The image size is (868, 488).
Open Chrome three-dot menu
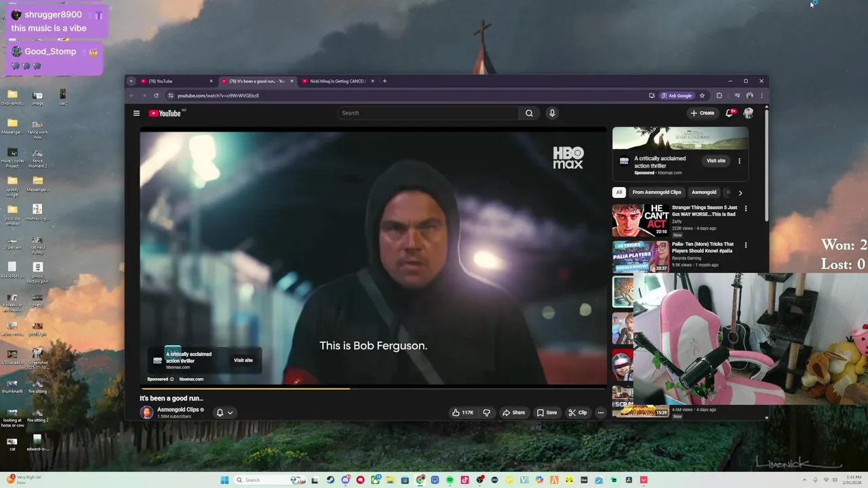point(762,96)
